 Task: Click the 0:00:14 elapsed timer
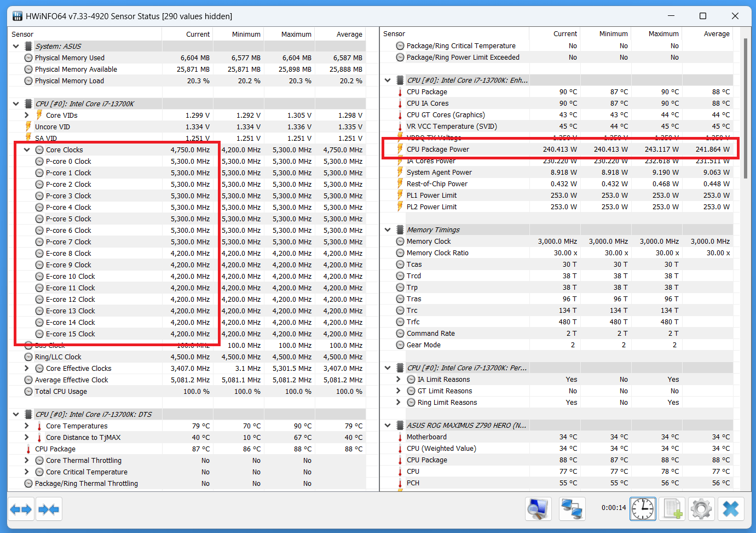click(x=614, y=508)
